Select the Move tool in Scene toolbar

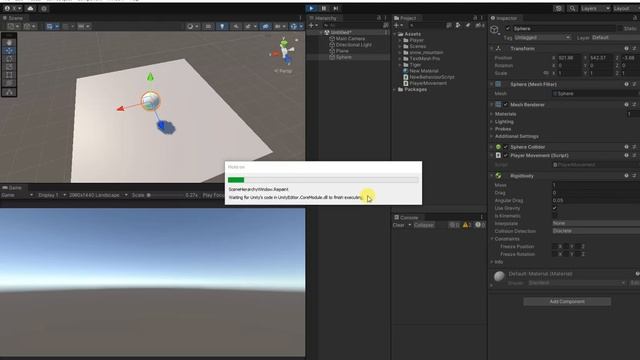pos(9,51)
